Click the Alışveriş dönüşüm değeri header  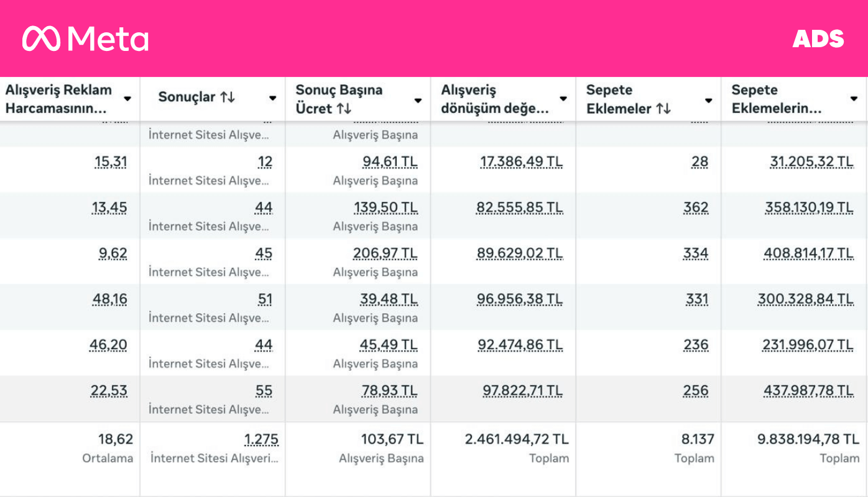click(x=495, y=99)
